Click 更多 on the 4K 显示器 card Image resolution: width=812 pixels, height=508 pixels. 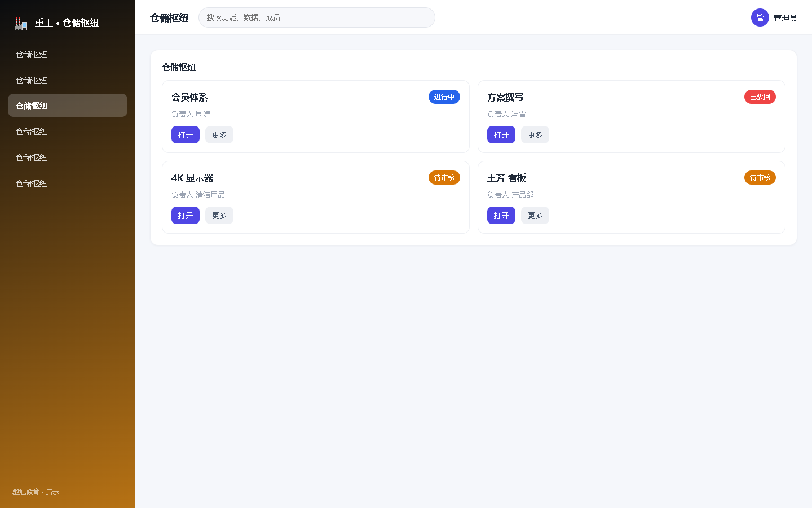point(219,216)
